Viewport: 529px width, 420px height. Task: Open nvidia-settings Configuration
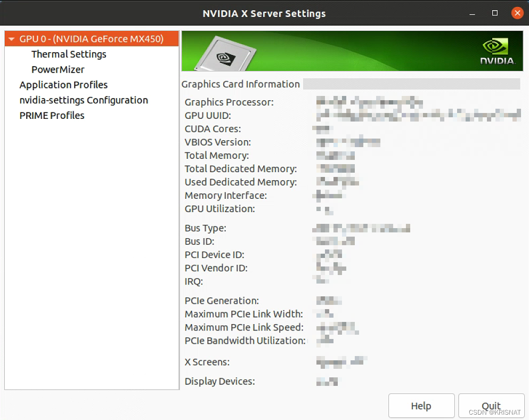84,100
